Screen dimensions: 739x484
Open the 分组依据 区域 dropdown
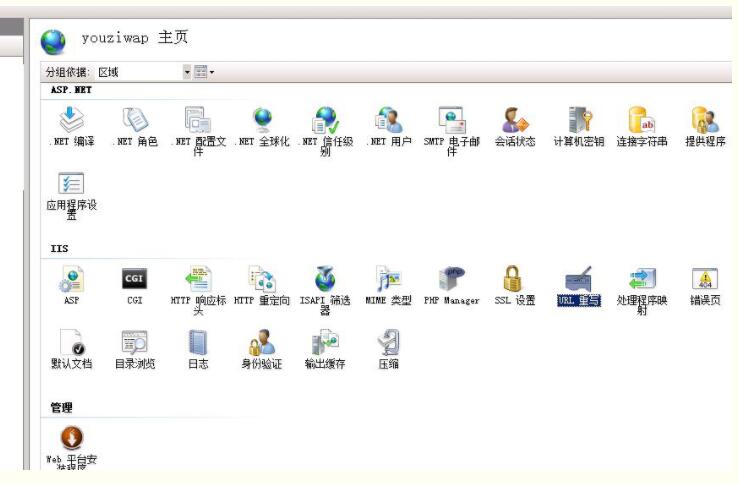[144, 72]
